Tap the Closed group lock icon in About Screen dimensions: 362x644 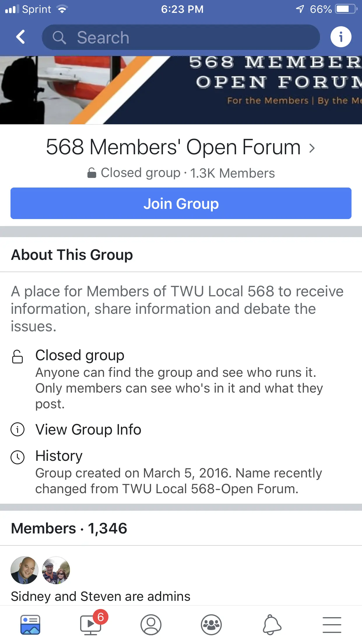click(17, 356)
